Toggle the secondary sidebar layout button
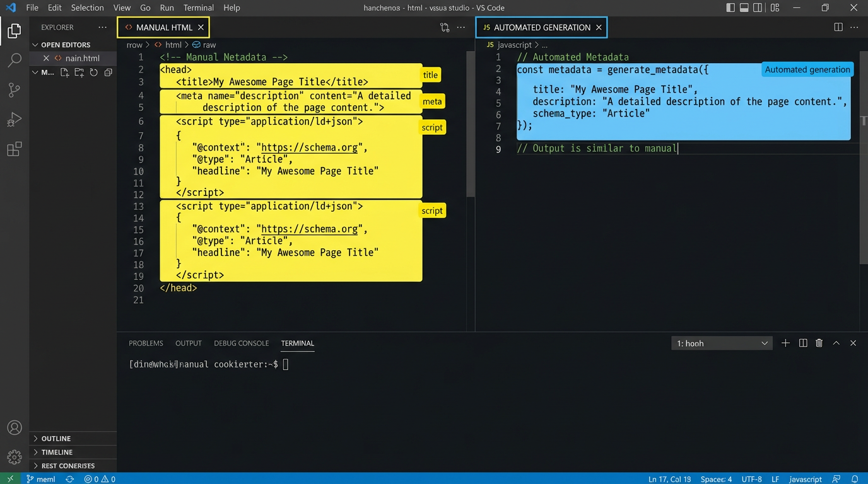This screenshot has height=484, width=868. pyautogui.click(x=759, y=8)
